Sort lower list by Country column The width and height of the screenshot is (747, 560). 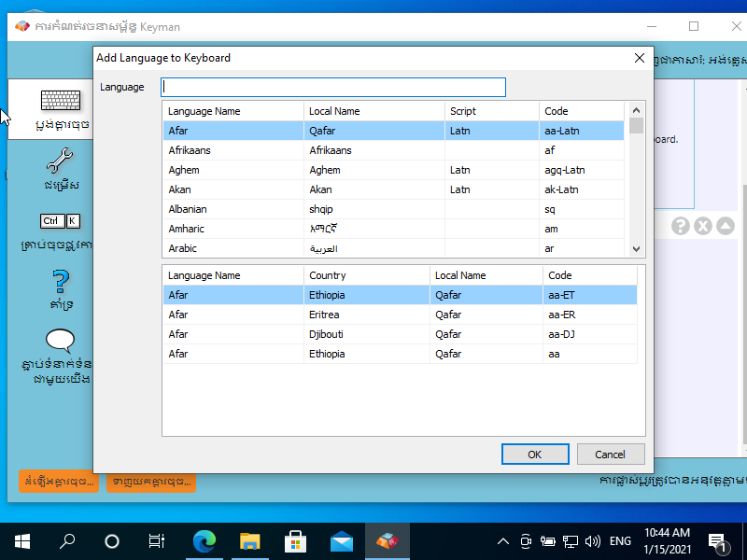pyautogui.click(x=367, y=275)
